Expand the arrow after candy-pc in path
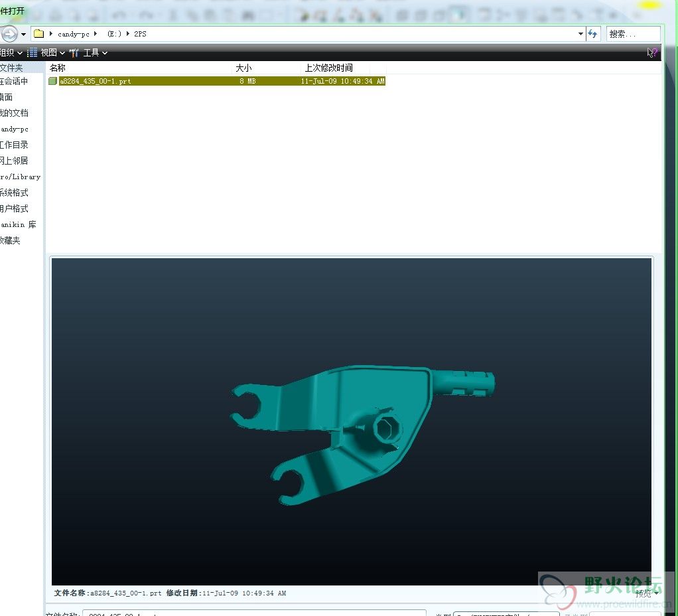 95,34
